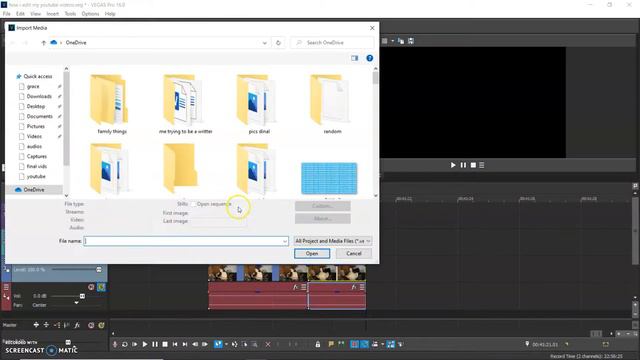The height and width of the screenshot is (360, 640).
Task: Open the Options menu
Action: pos(90,13)
